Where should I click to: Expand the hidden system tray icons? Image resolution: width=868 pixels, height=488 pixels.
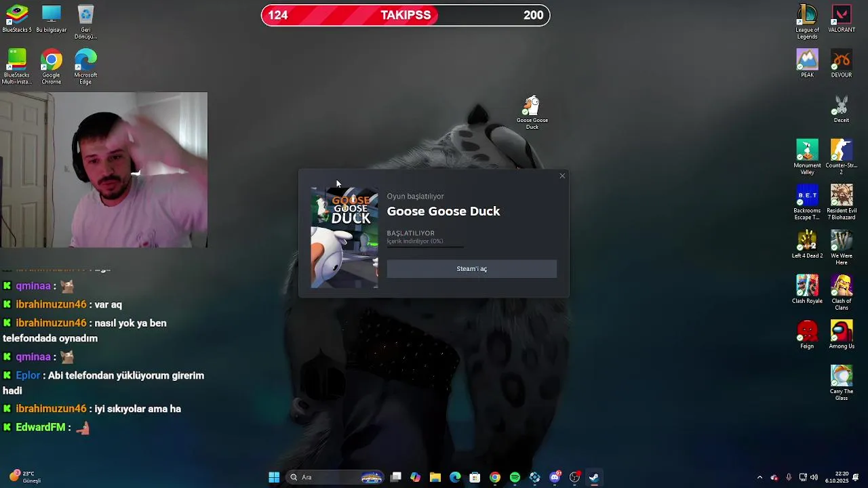(759, 477)
